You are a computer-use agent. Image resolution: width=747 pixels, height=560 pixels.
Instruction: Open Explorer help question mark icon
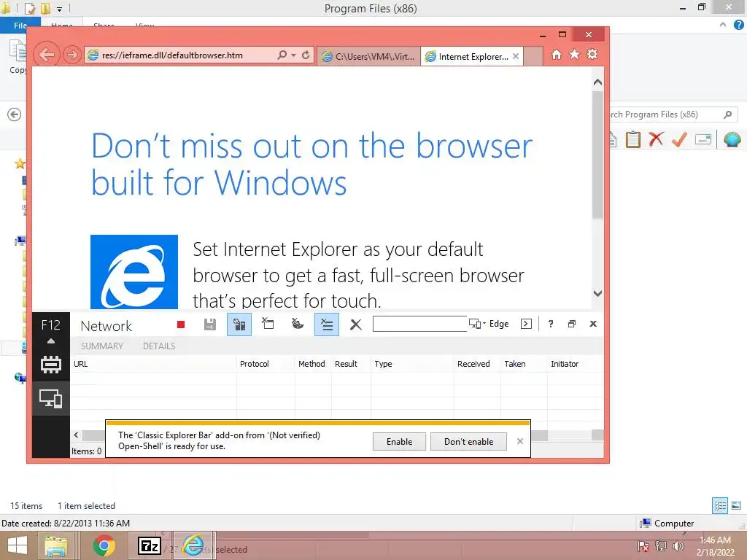pyautogui.click(x=739, y=26)
